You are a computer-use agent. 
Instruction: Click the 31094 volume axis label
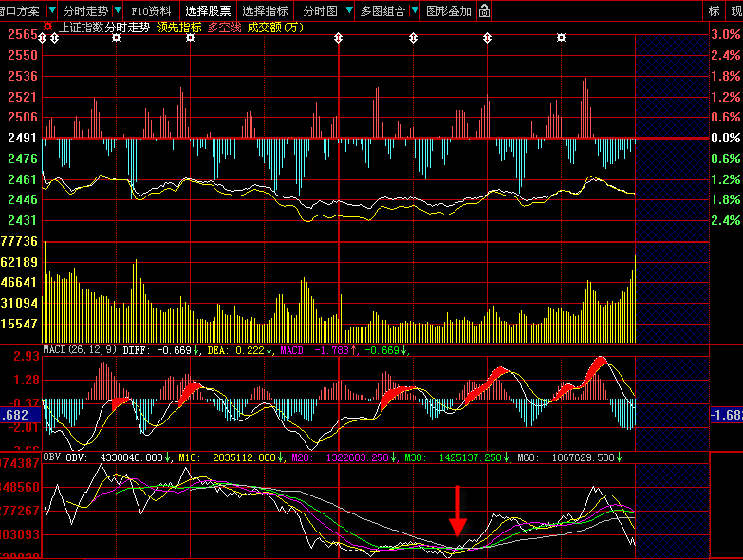click(x=19, y=303)
